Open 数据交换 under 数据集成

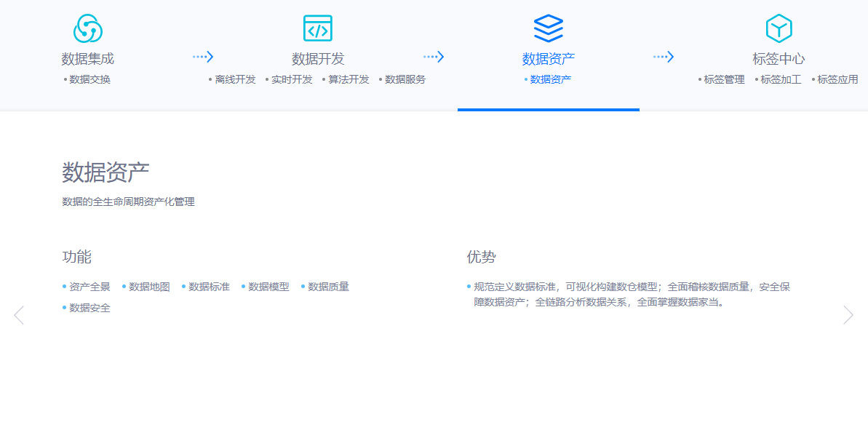click(x=89, y=79)
